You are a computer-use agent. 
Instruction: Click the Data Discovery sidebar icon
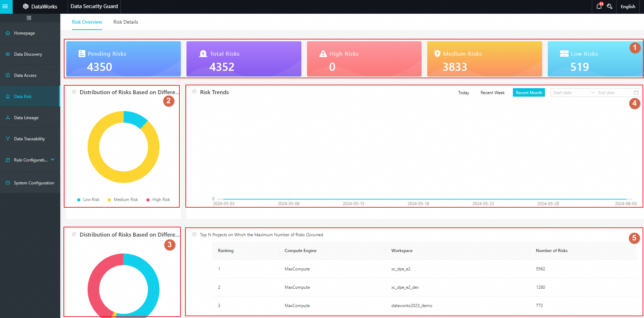click(8, 54)
